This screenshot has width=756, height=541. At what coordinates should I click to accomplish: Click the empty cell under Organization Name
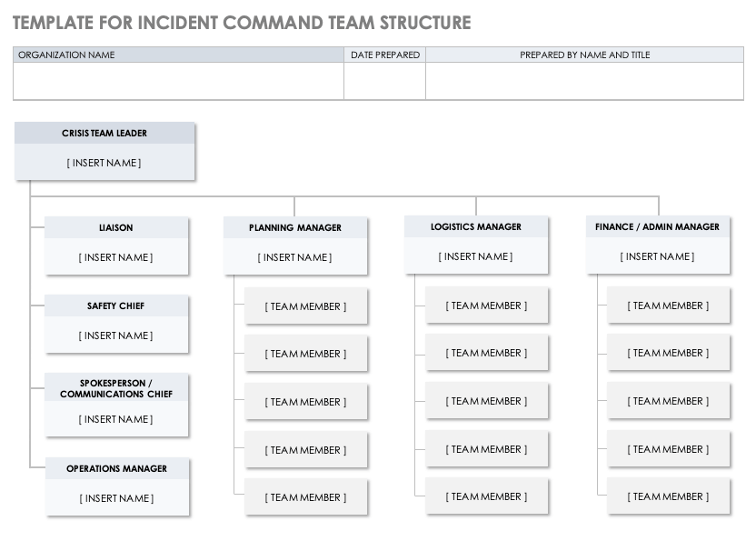[x=178, y=81]
